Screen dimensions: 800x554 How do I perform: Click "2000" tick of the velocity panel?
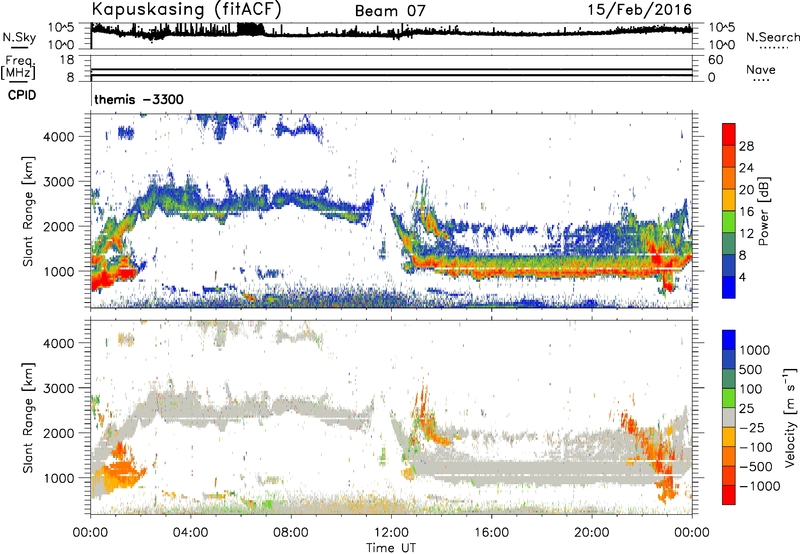pos(59,433)
